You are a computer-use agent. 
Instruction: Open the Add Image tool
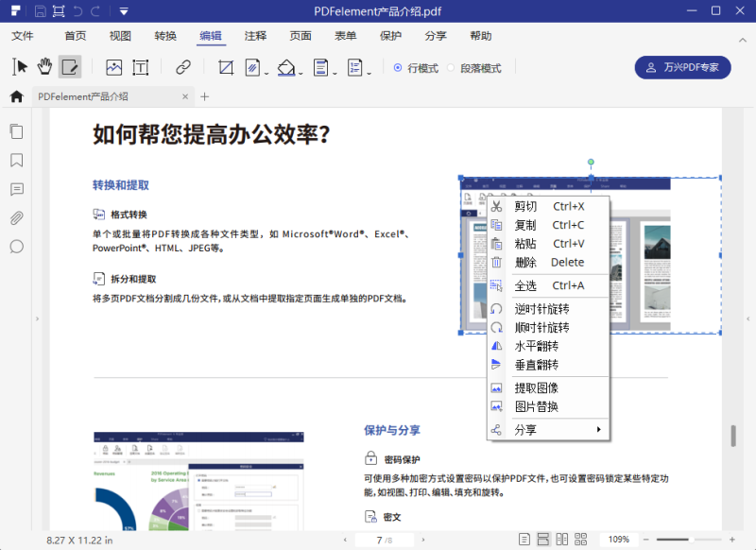(x=114, y=67)
